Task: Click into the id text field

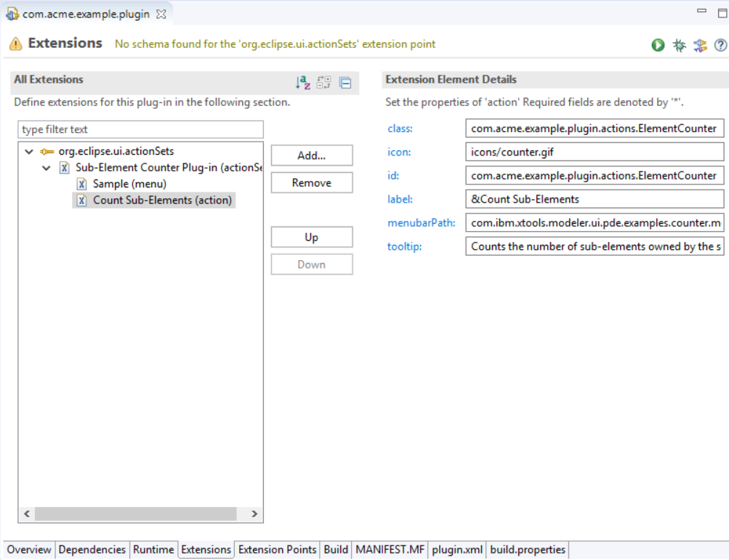Action: (595, 176)
